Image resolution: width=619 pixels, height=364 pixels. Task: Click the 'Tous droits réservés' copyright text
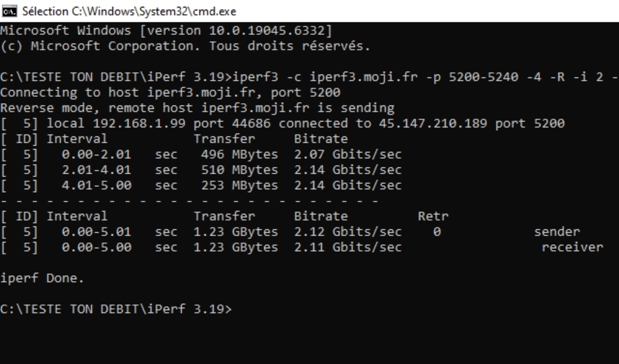pyautogui.click(x=289, y=46)
